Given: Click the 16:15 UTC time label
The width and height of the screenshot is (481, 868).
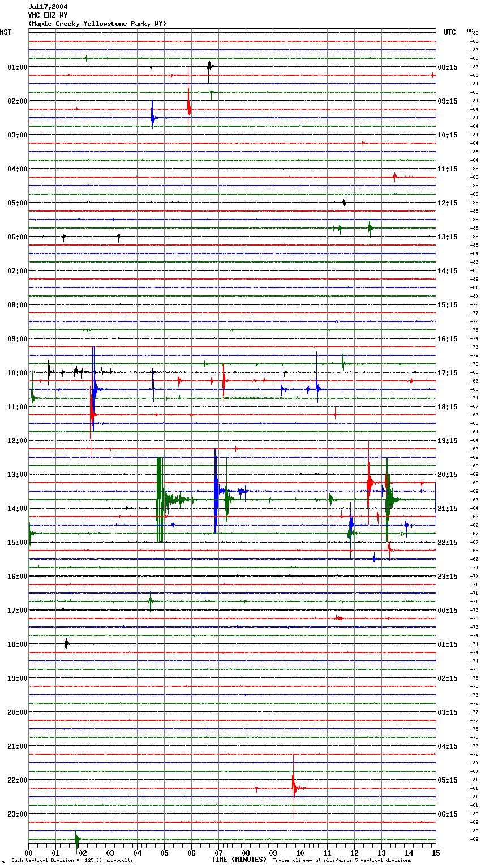Looking at the screenshot, I should tap(448, 339).
